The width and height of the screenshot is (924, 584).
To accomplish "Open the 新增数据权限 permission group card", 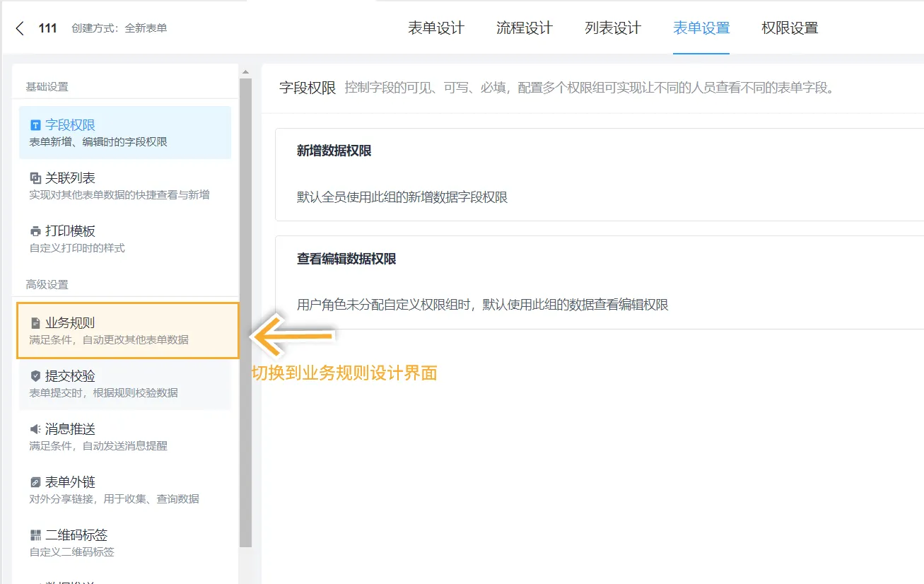I will [600, 175].
